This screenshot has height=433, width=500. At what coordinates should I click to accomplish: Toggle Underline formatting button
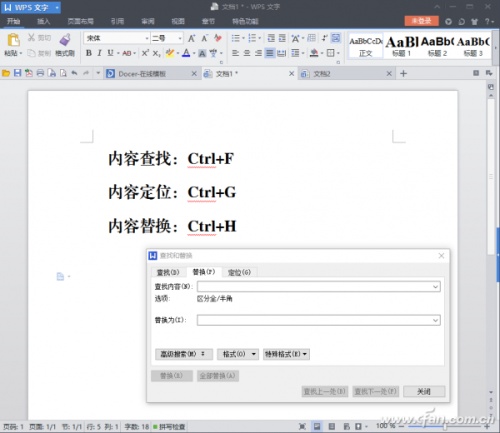pyautogui.click(x=110, y=53)
